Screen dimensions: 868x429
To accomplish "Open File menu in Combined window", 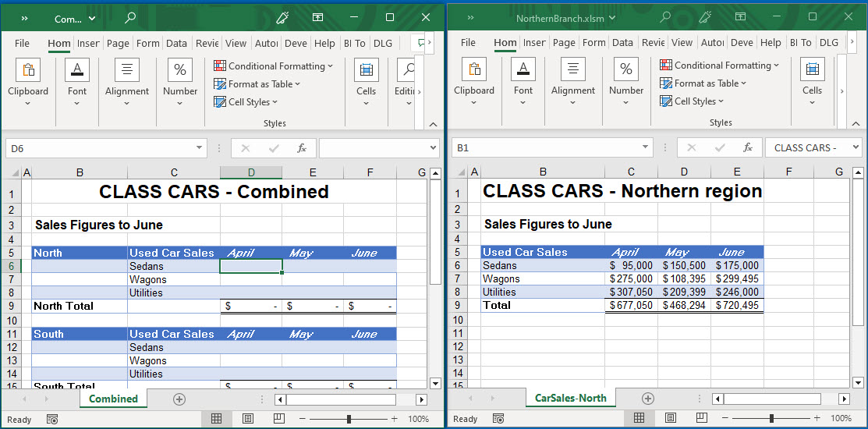I will (x=23, y=44).
